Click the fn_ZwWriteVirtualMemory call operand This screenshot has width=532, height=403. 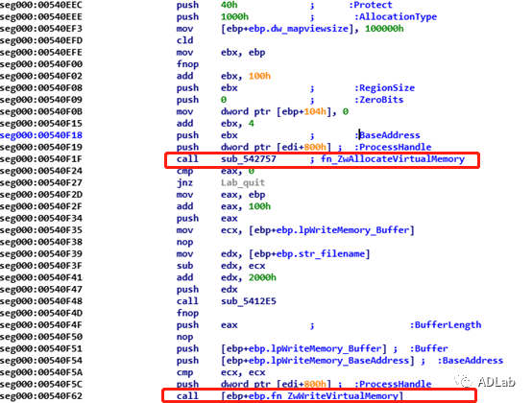312,396
